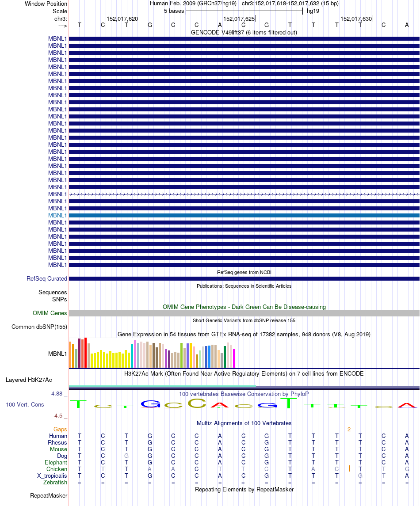Click the Mouse alignment row label
Image resolution: width=420 pixels, height=506 pixels.
(58, 449)
